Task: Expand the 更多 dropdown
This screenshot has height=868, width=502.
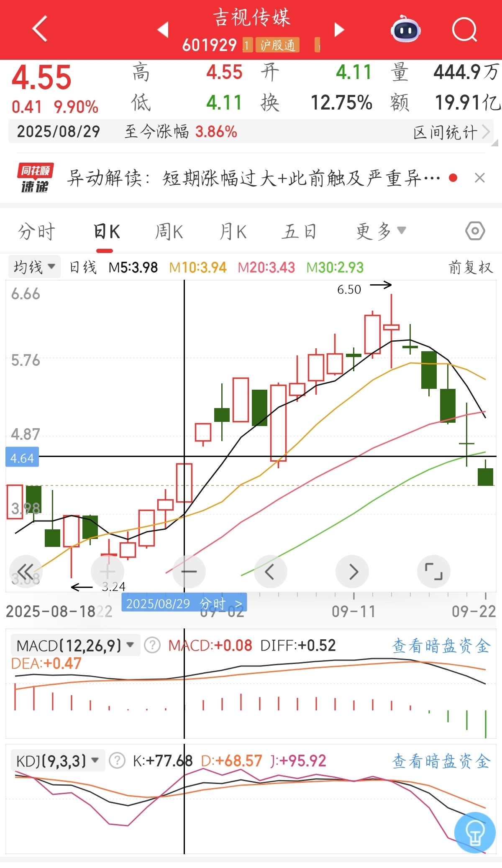Action: pos(381,231)
